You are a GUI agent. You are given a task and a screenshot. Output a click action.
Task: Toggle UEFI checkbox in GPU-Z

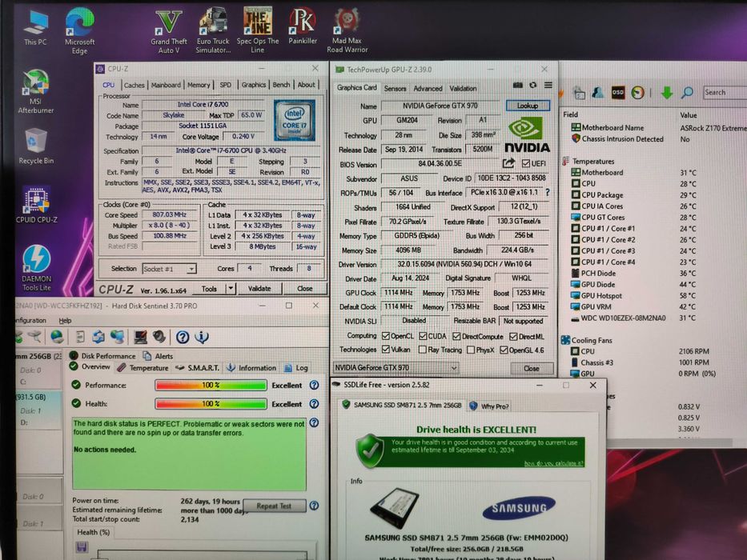[x=526, y=163]
